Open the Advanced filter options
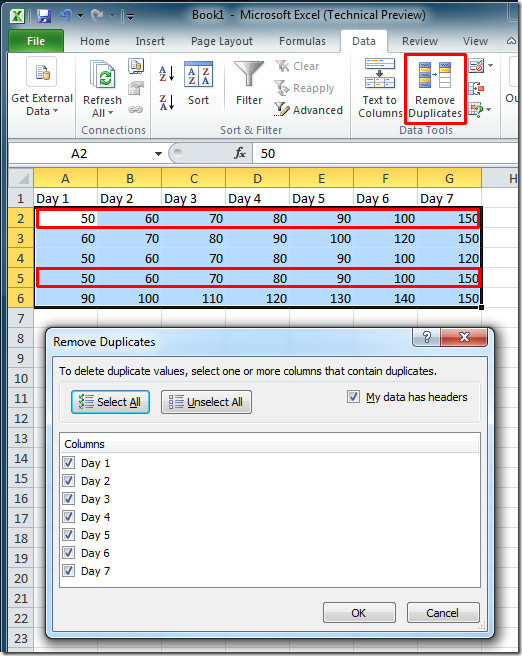This screenshot has height=656, width=522. coord(309,110)
